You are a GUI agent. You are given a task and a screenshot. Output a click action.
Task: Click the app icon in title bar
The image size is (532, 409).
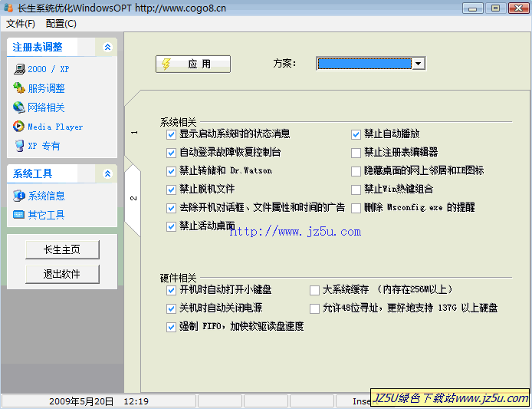click(x=8, y=8)
